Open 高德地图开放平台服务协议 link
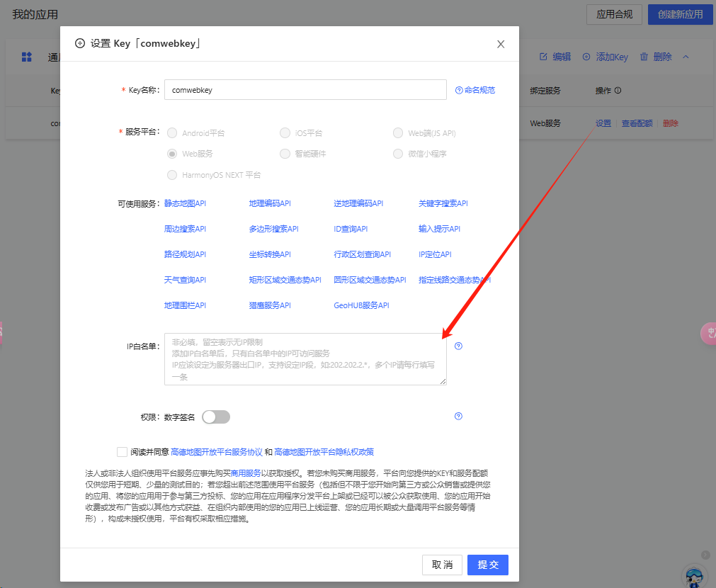 pos(217,452)
